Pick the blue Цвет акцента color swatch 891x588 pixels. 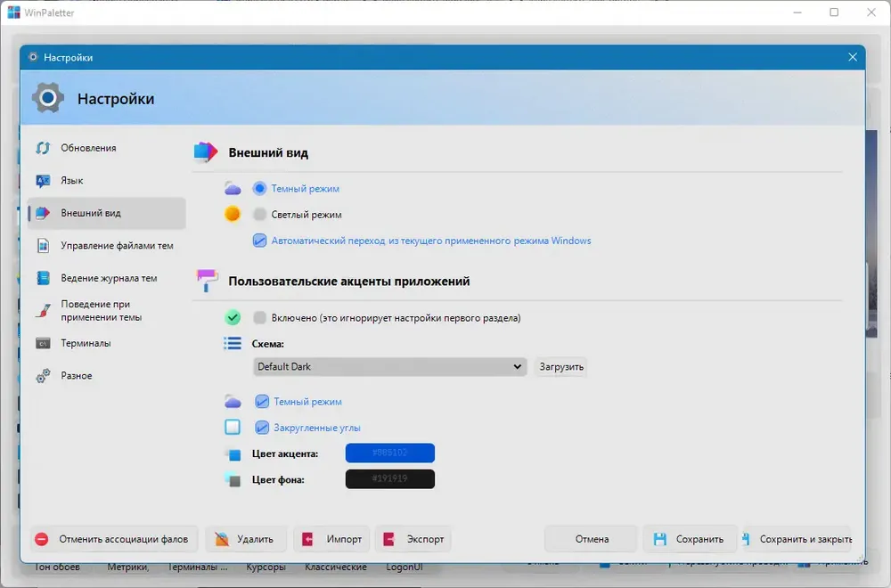[x=390, y=453]
